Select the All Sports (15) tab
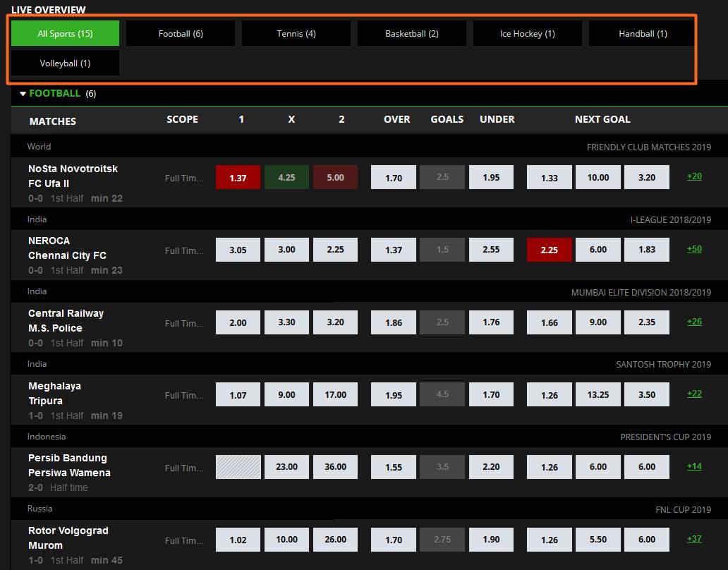 65,33
